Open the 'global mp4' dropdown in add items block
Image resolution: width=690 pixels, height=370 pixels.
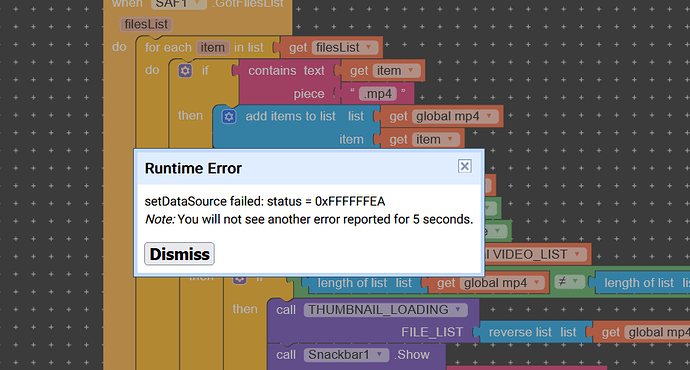point(489,116)
